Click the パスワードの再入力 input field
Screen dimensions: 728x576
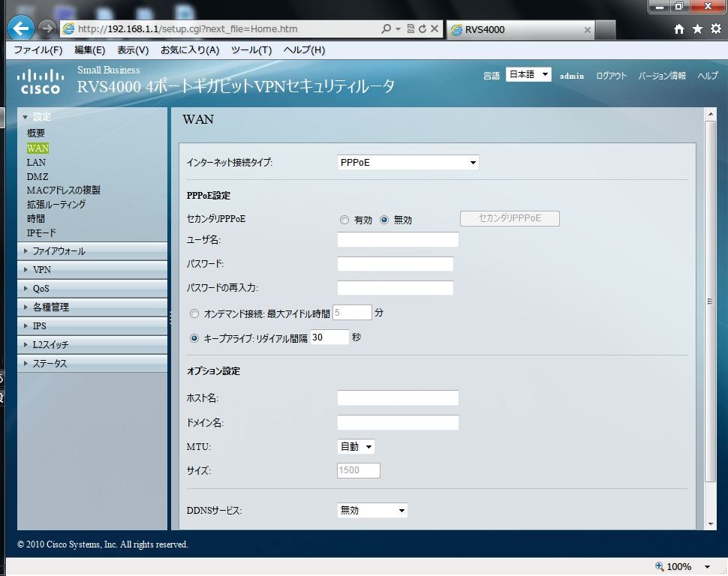click(395, 288)
